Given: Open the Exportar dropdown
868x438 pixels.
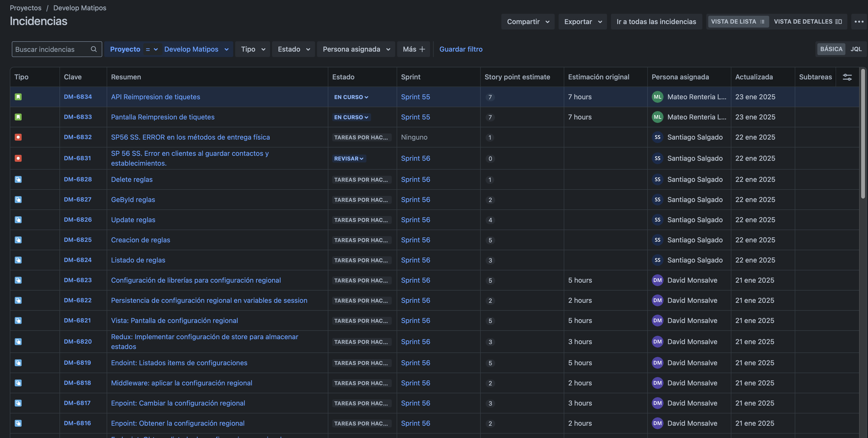Looking at the screenshot, I should click(583, 22).
